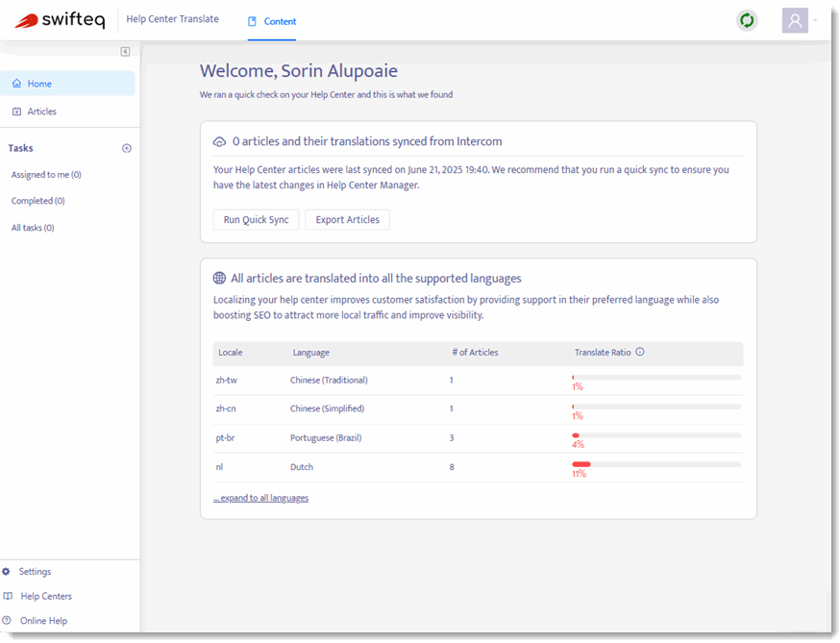
Task: Select the zh-tw locale cell
Action: click(226, 381)
